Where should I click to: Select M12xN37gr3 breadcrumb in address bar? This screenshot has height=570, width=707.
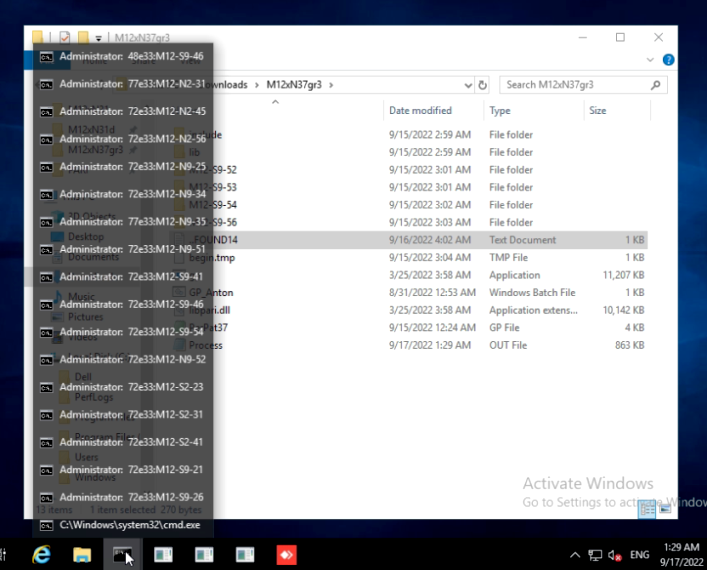(x=294, y=85)
